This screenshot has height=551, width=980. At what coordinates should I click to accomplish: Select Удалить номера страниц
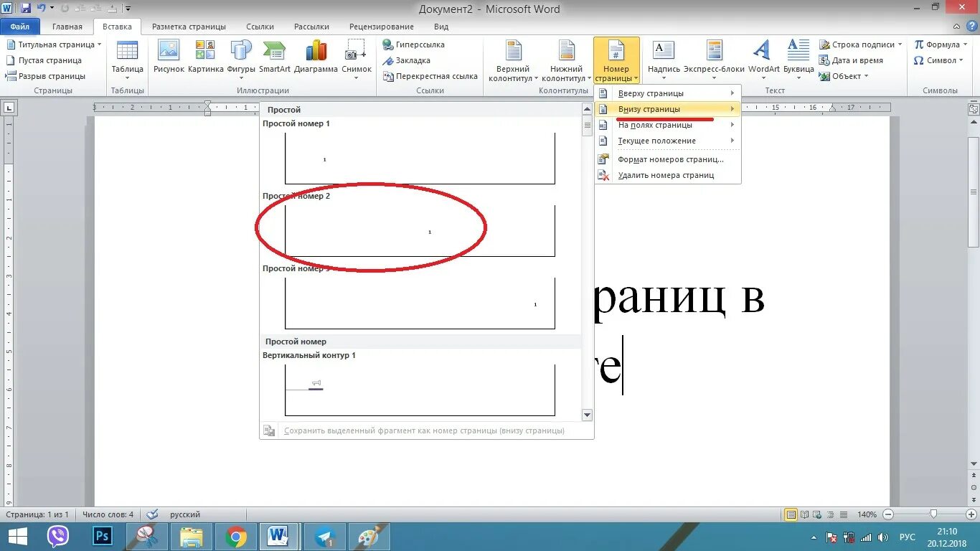click(667, 175)
